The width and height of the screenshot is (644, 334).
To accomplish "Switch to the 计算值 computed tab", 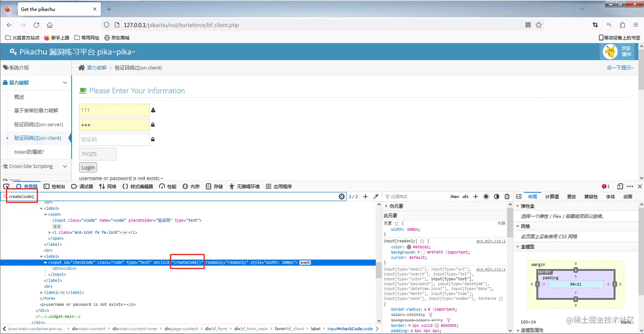I will point(552,197).
